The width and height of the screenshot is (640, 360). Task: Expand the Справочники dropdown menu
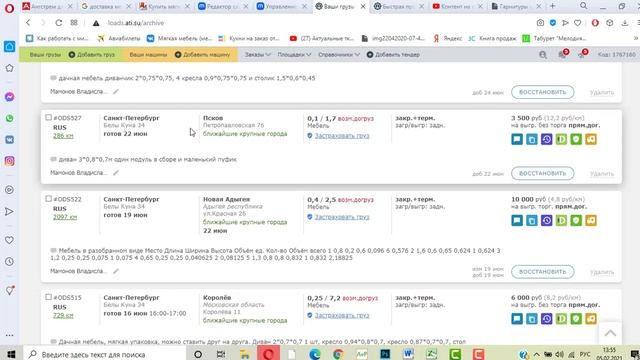click(x=339, y=54)
